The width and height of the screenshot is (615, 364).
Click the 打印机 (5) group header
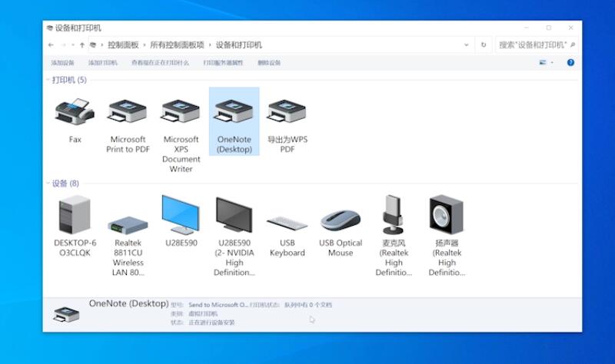pos(69,80)
